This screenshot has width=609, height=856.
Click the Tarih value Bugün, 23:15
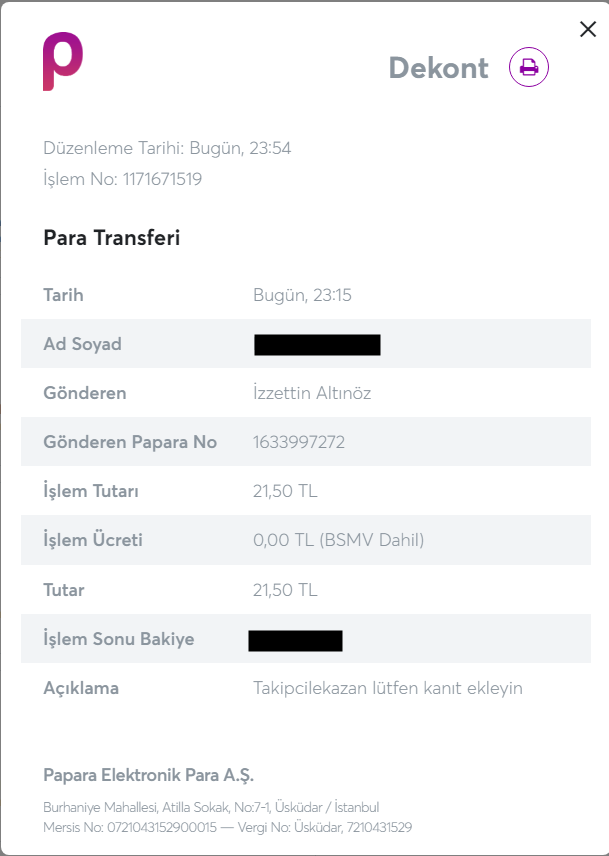(x=302, y=295)
